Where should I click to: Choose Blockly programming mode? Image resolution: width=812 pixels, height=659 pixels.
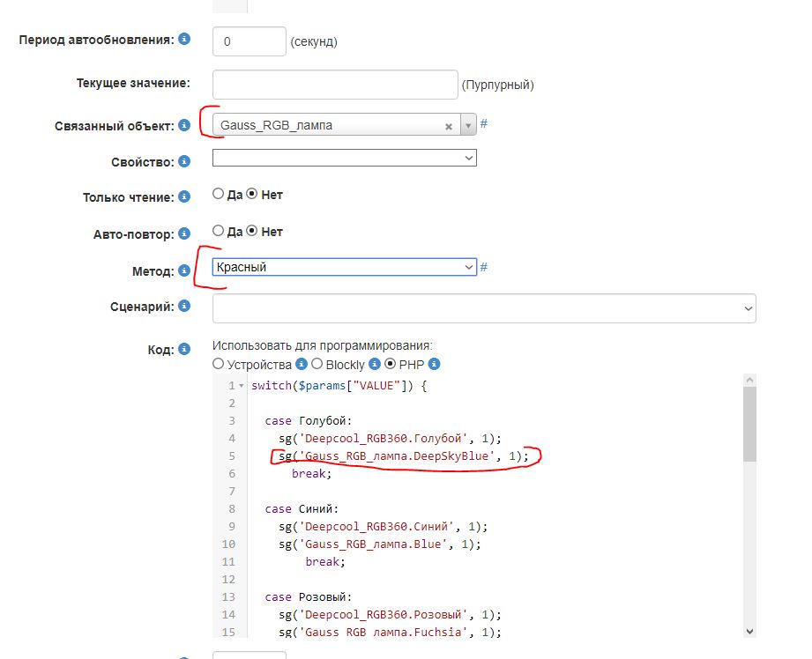click(x=317, y=364)
